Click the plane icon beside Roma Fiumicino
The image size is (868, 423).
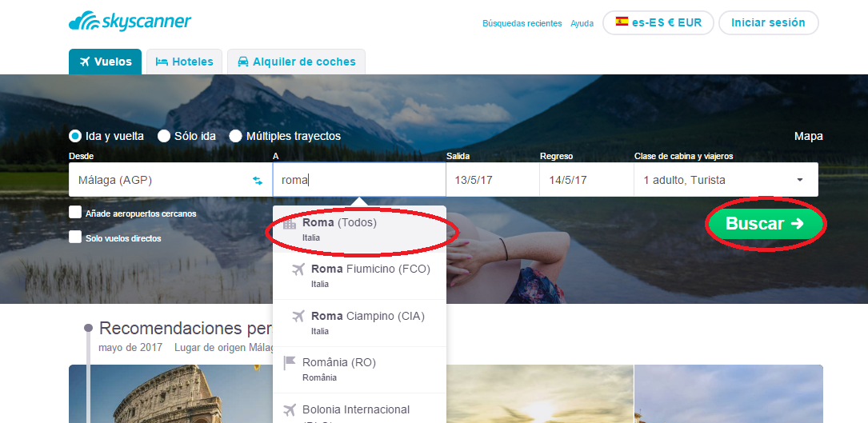(x=298, y=269)
